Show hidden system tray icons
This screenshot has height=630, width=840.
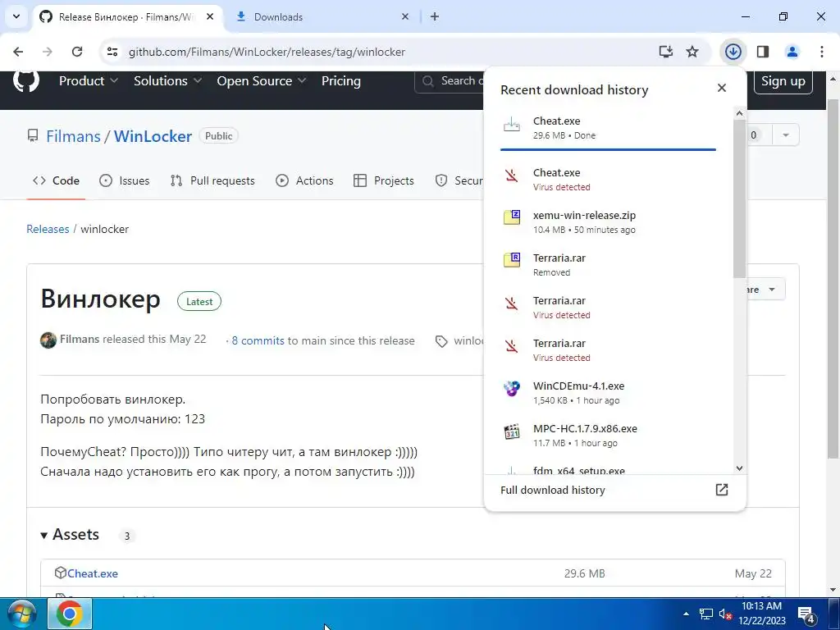point(686,614)
